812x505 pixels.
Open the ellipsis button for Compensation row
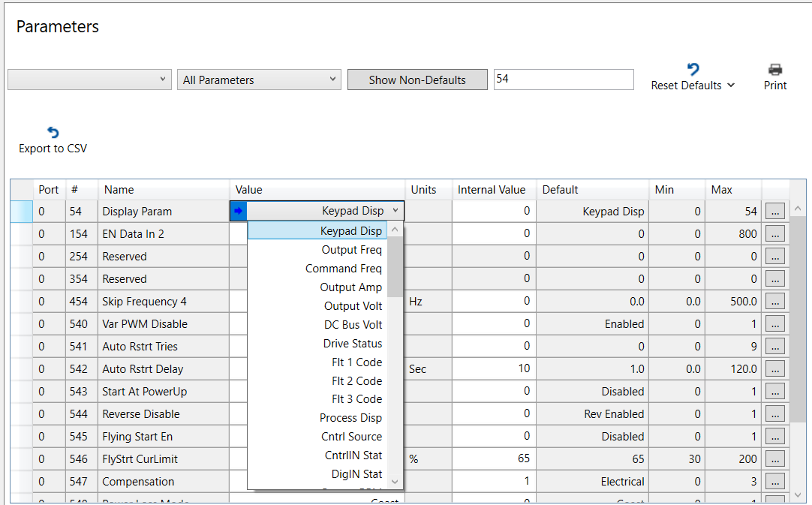tap(774, 481)
